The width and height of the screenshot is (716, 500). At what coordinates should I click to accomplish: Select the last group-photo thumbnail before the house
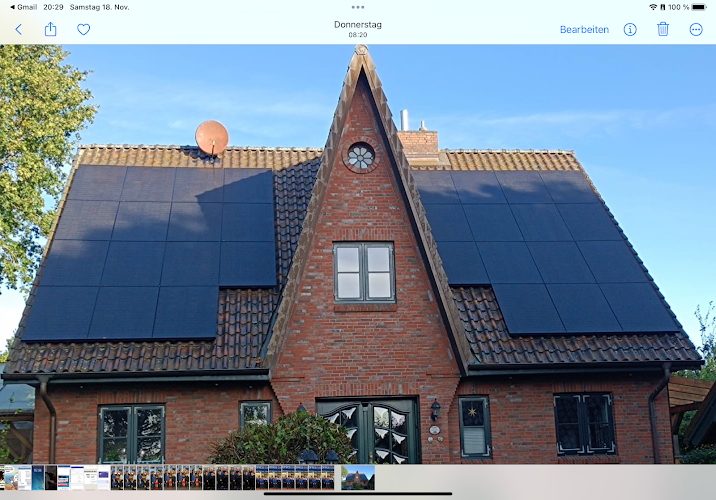[327, 477]
